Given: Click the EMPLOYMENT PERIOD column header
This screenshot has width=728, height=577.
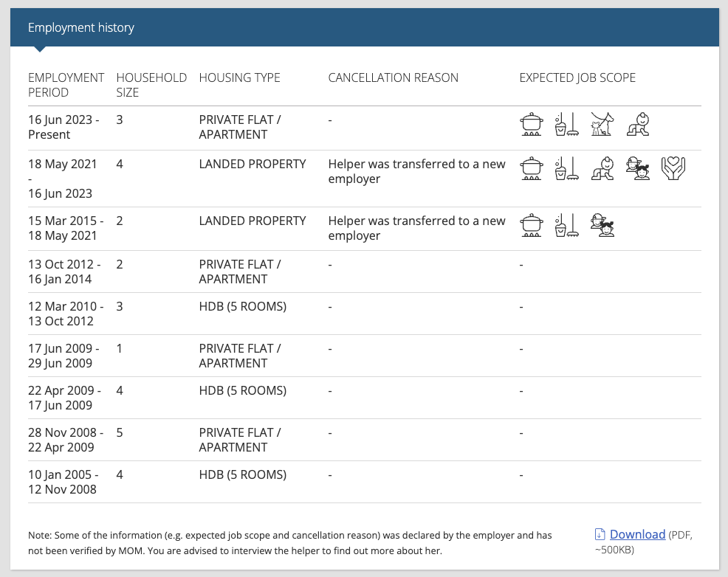Looking at the screenshot, I should click(66, 85).
